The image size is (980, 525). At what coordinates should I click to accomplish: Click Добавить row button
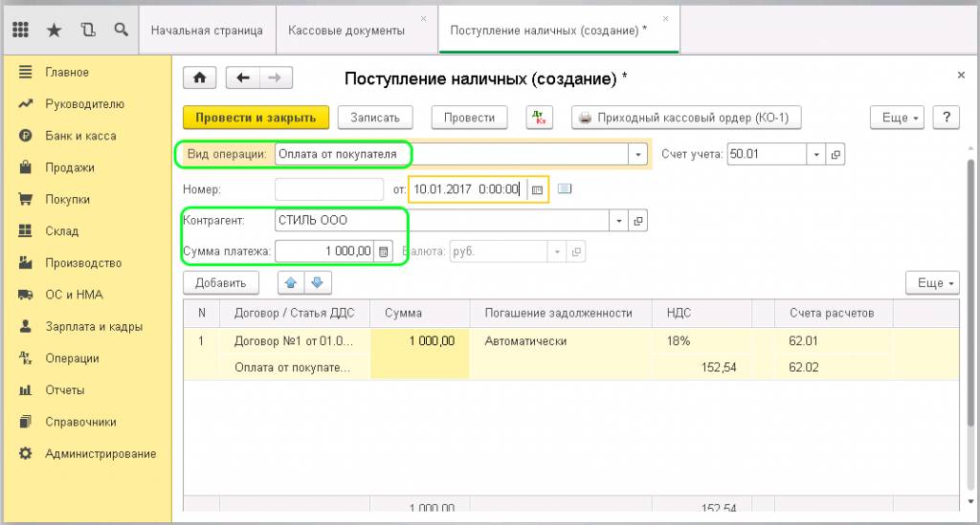(x=221, y=283)
